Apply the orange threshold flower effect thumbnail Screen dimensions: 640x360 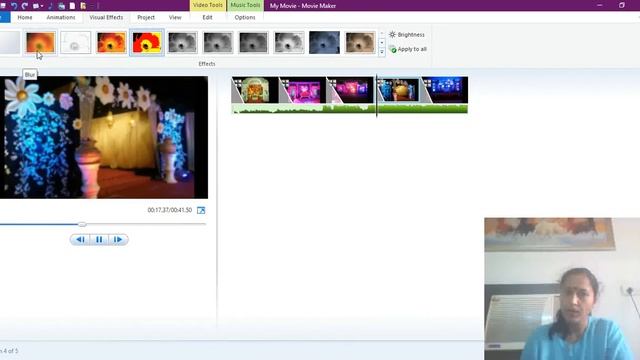click(111, 42)
